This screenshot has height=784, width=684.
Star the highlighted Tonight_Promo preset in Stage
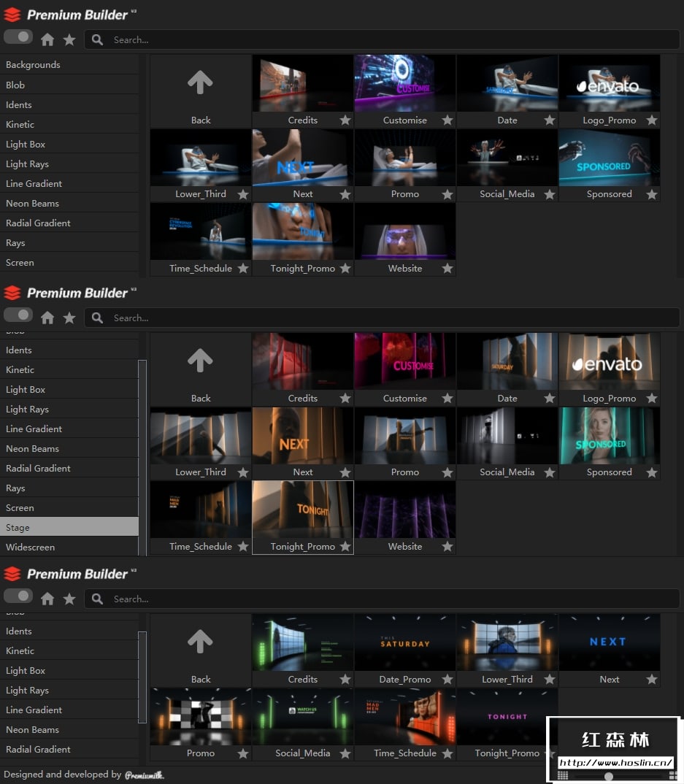click(x=345, y=547)
